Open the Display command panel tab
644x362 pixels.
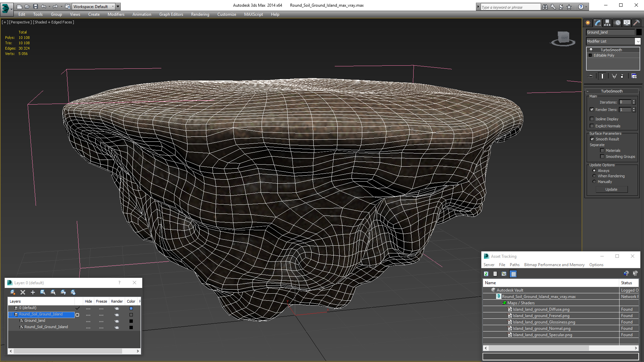pos(627,23)
